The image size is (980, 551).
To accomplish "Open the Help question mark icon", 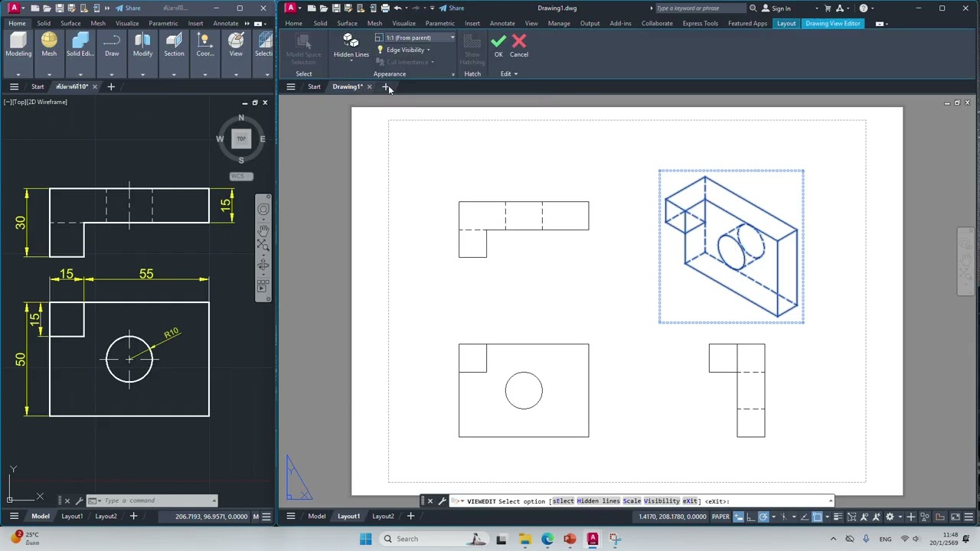I will tap(864, 8).
